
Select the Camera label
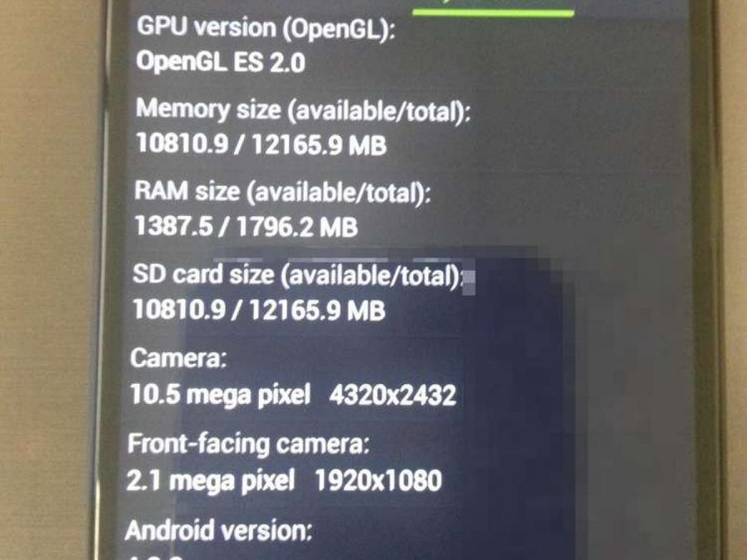click(x=179, y=359)
